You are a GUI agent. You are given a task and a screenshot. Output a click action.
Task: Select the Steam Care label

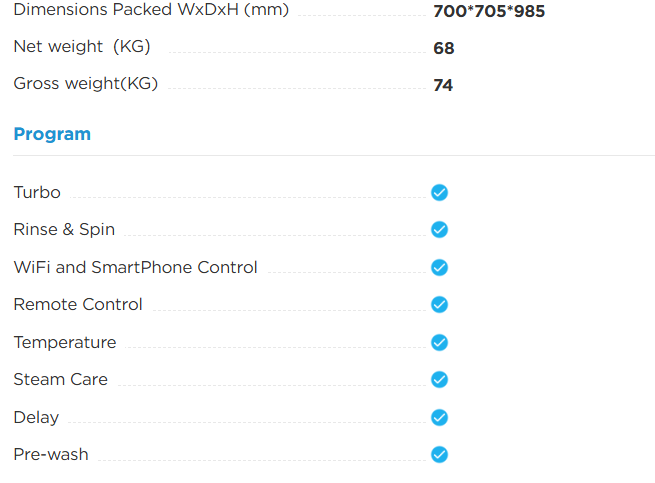pyautogui.click(x=61, y=379)
